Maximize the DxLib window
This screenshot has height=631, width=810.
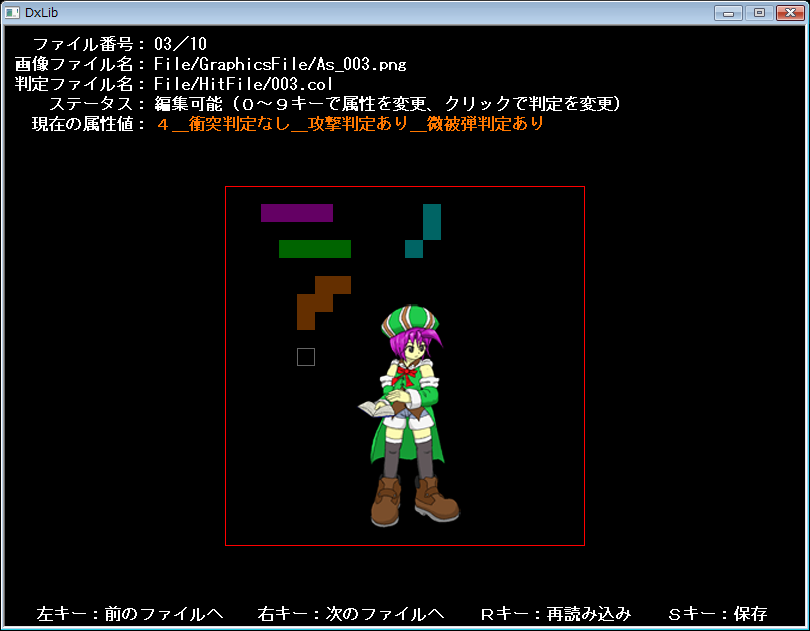759,13
